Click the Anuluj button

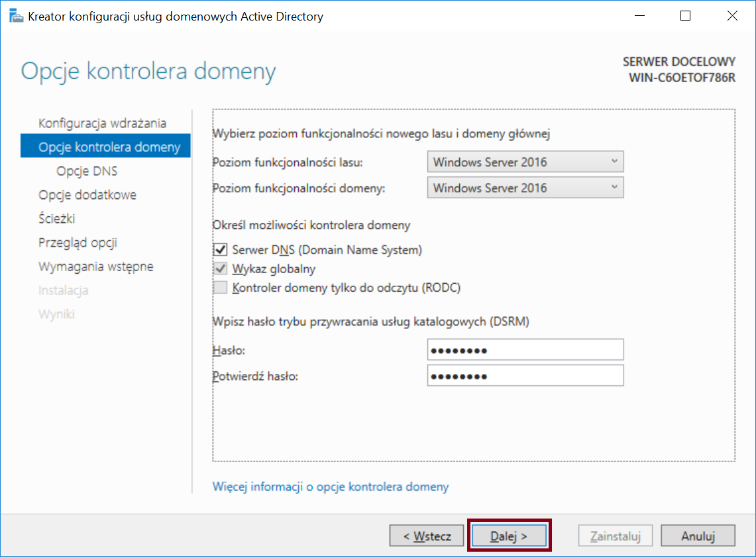(698, 536)
